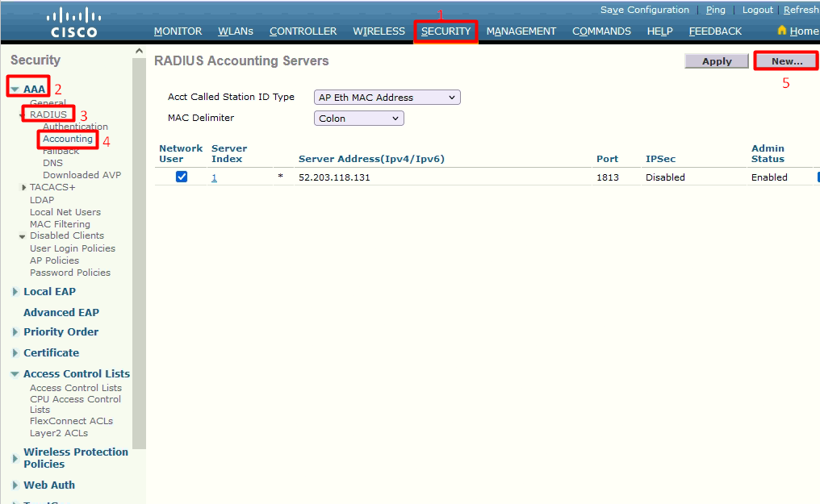The image size is (820, 504).
Task: Collapse the AAA section arrow
Action: 15,90
